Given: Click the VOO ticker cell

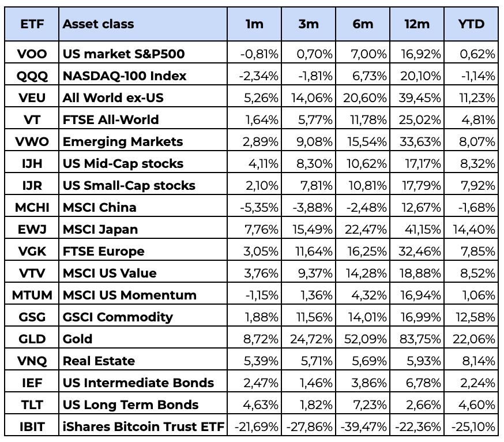Looking at the screenshot, I should [32, 54].
